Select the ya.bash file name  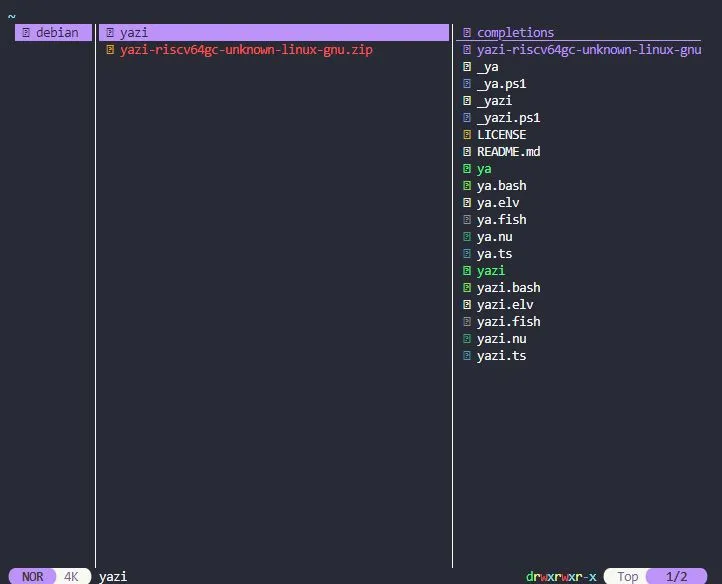[501, 186]
